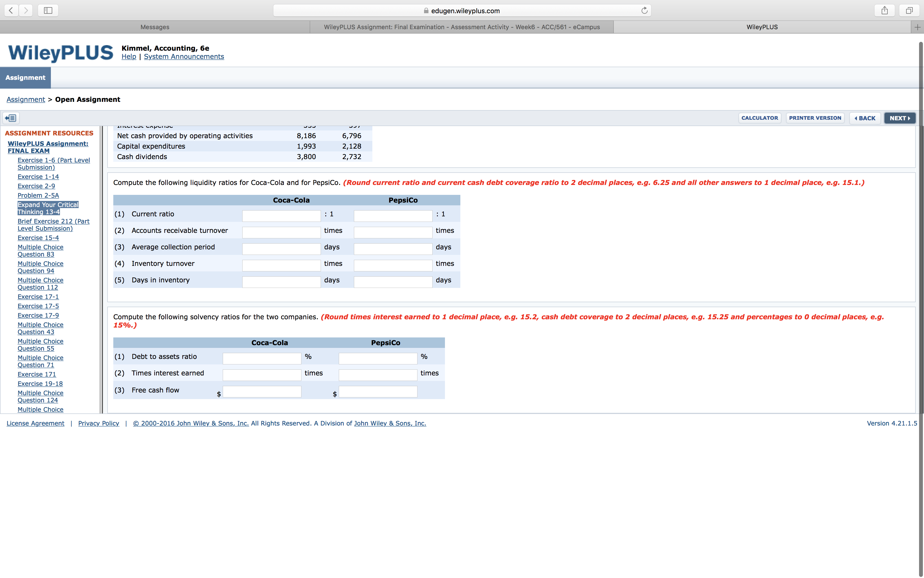Click Coca-Cola Inventory turnover field
The image size is (924, 578).
pyautogui.click(x=281, y=265)
